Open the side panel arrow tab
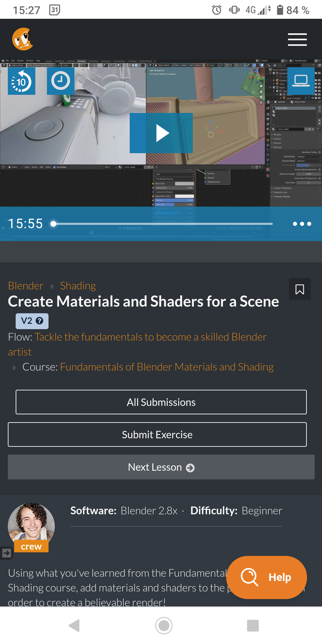 (x=6, y=553)
